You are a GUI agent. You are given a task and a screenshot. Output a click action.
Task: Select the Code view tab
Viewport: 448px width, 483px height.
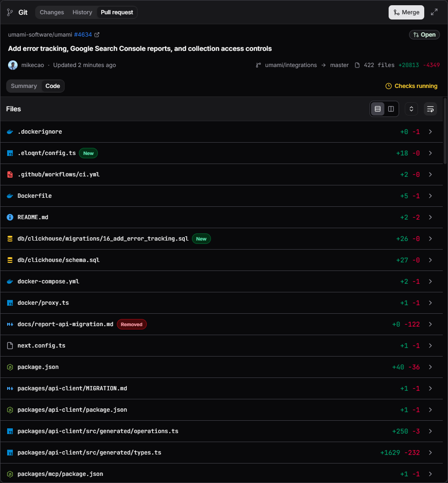pos(53,86)
